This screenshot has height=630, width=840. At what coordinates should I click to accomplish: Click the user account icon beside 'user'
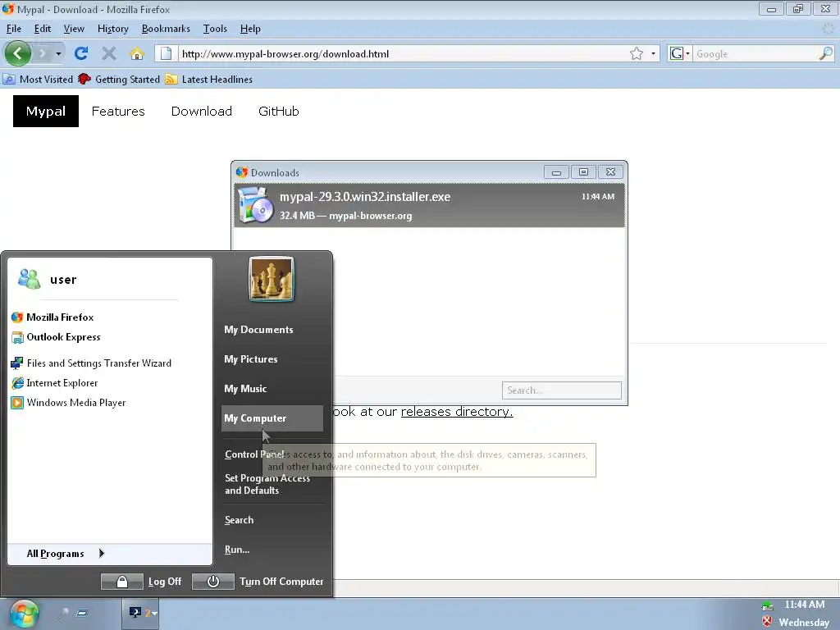[29, 279]
